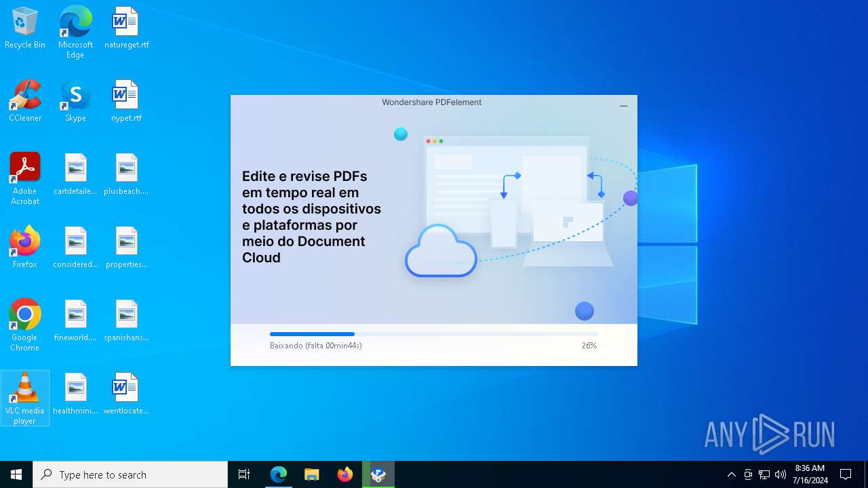This screenshot has width=868, height=488.
Task: Select the cartdetaile... image file
Action: pos(75,175)
